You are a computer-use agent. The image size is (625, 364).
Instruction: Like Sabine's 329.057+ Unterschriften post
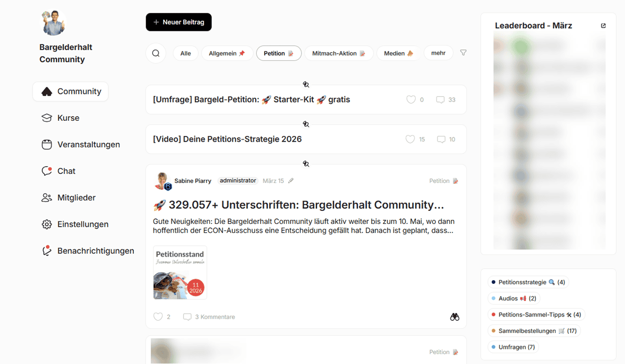click(x=158, y=317)
